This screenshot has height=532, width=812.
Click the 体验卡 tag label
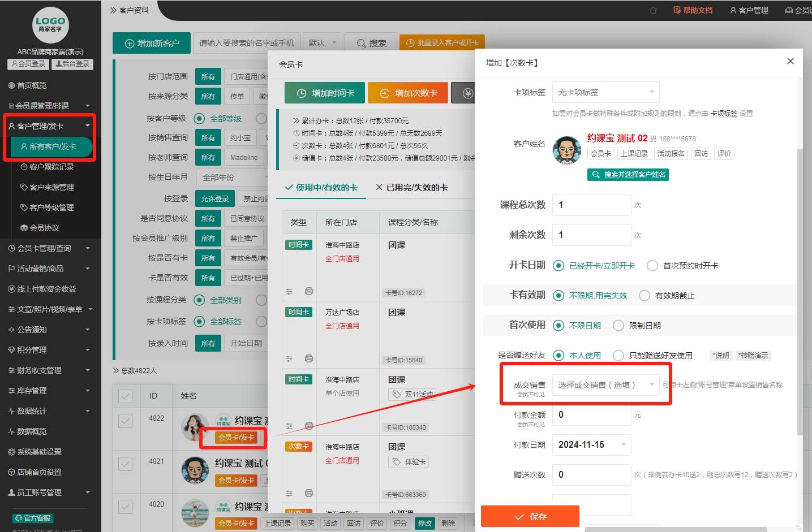coord(415,462)
